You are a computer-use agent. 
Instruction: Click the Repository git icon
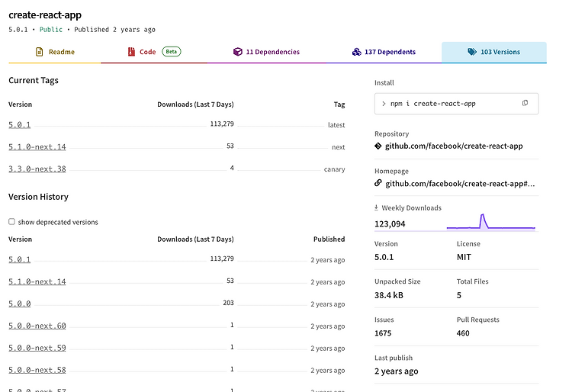pyautogui.click(x=378, y=146)
